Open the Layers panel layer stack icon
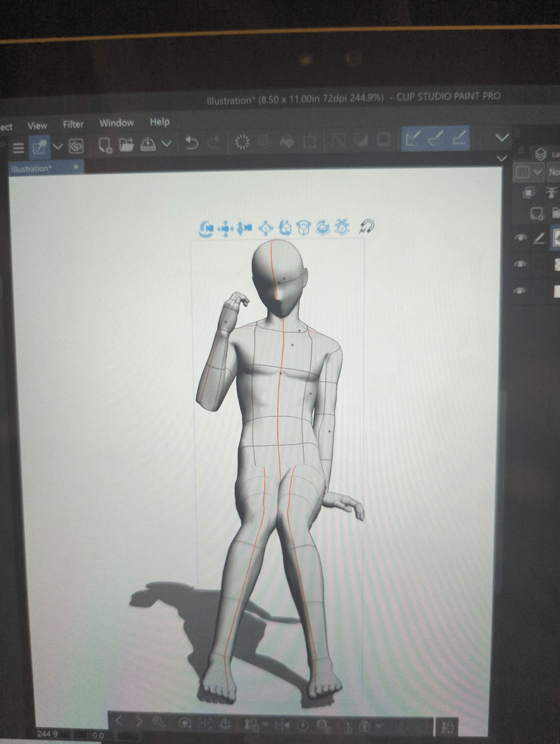The image size is (560, 744). pos(540,153)
